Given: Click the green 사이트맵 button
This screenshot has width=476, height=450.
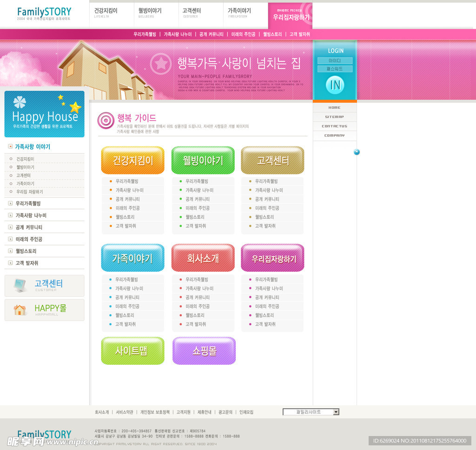Looking at the screenshot, I should [132, 351].
